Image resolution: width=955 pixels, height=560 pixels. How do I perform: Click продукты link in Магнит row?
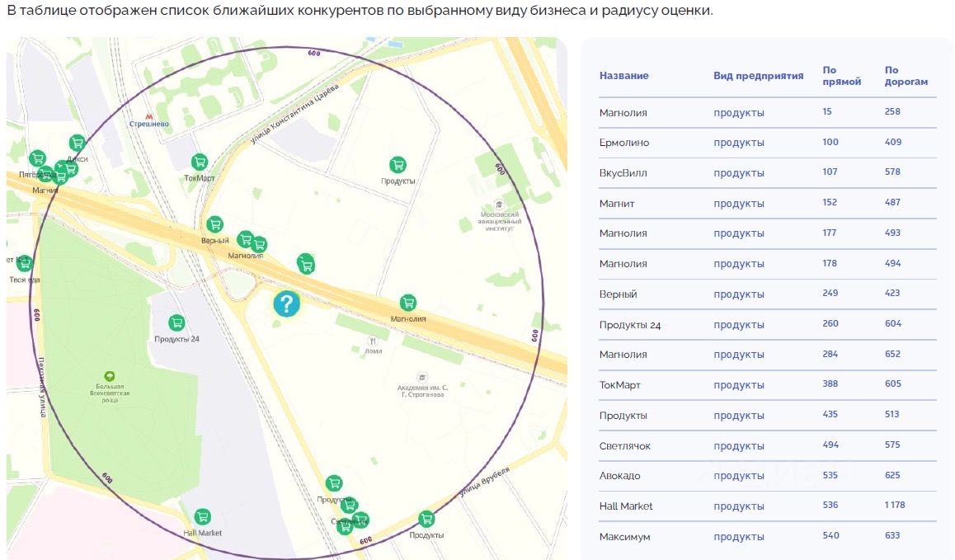739,204
